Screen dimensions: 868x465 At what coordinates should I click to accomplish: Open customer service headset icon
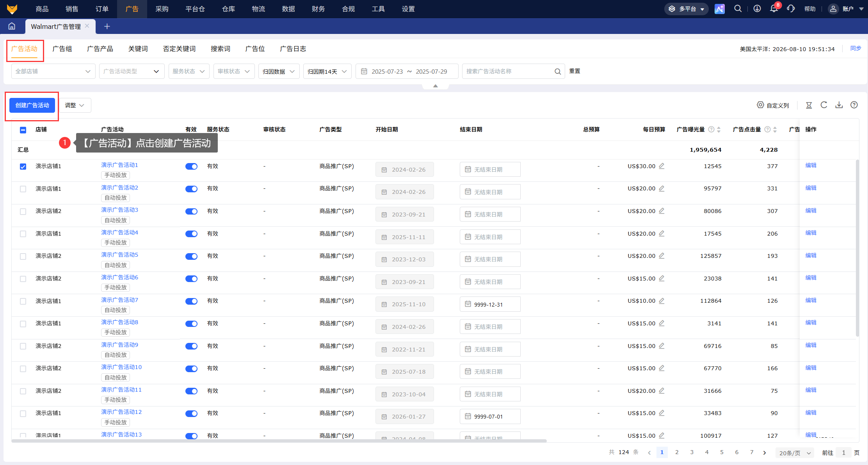tap(791, 9)
